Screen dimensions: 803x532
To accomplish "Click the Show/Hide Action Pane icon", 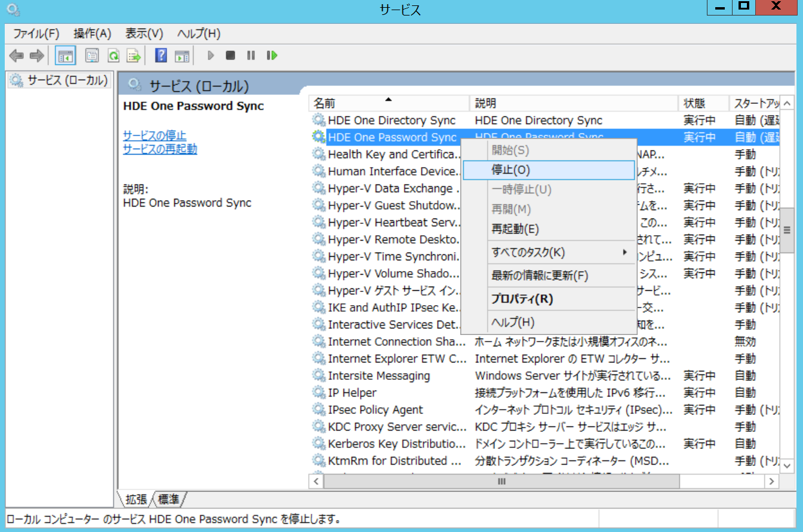I will pos(182,56).
